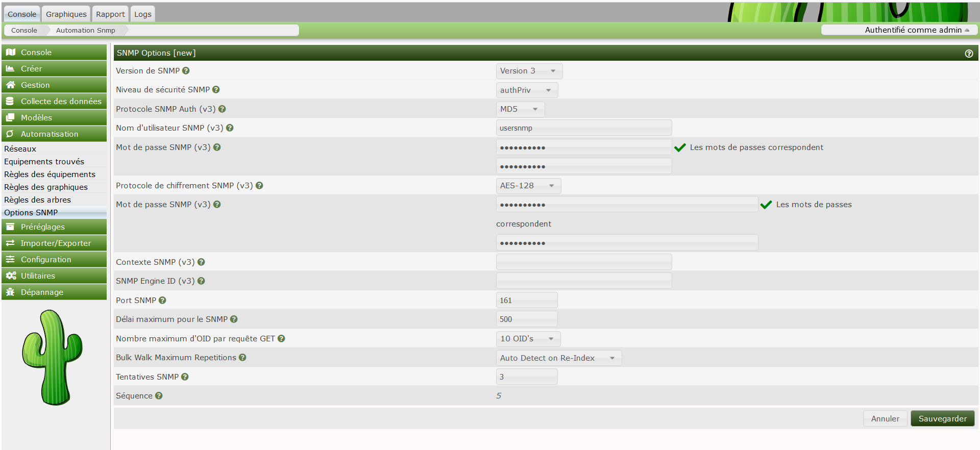Viewport: 980px width, 450px height.
Task: Click help icon next to Séquence
Action: click(x=159, y=396)
